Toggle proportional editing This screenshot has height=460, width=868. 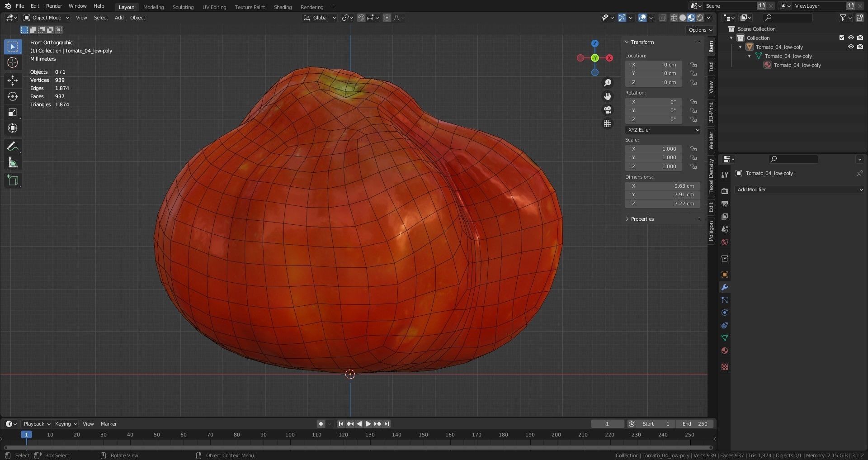click(x=387, y=18)
